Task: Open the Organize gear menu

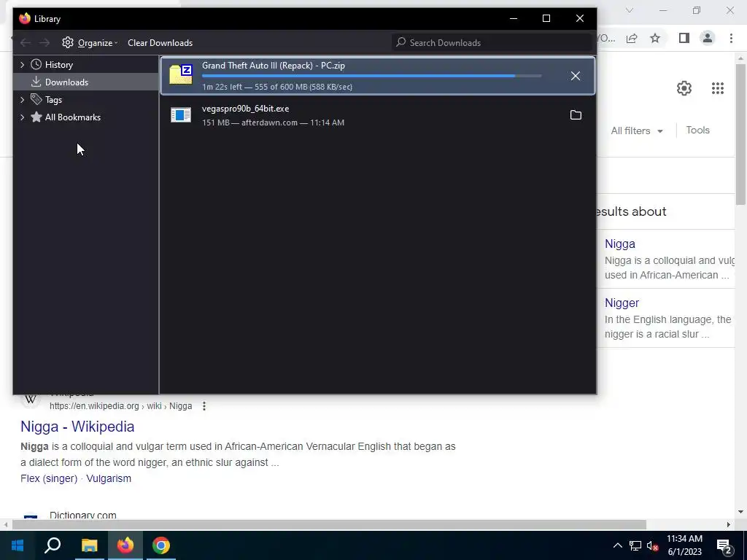Action: pos(90,43)
